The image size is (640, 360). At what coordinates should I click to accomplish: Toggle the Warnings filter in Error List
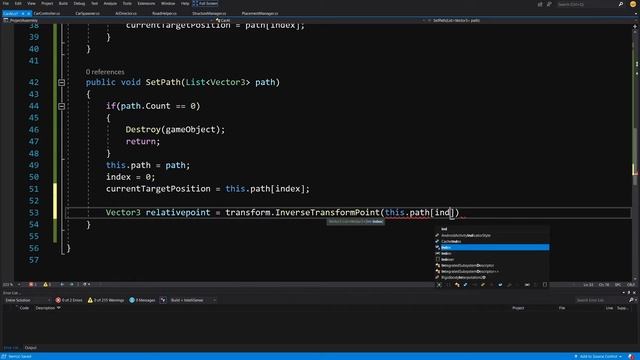pos(106,300)
